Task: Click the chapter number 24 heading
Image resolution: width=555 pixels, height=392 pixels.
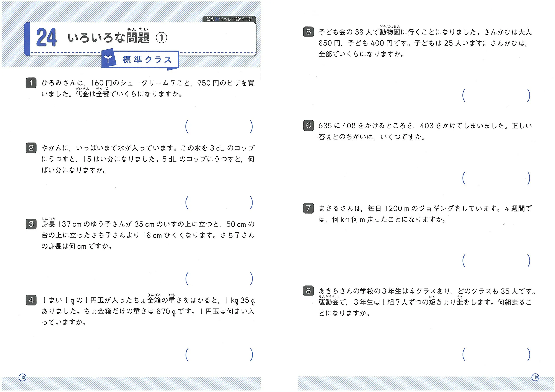Action: coord(46,38)
